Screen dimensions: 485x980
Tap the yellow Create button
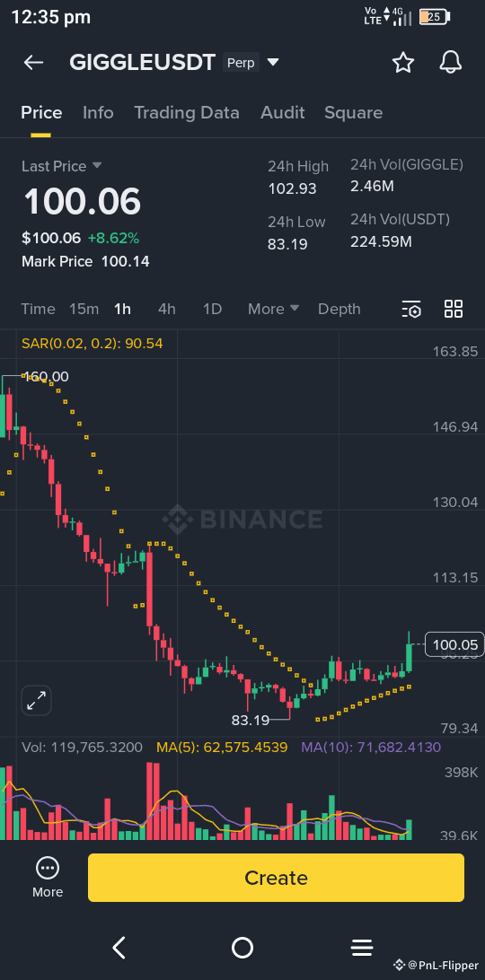[x=276, y=878]
